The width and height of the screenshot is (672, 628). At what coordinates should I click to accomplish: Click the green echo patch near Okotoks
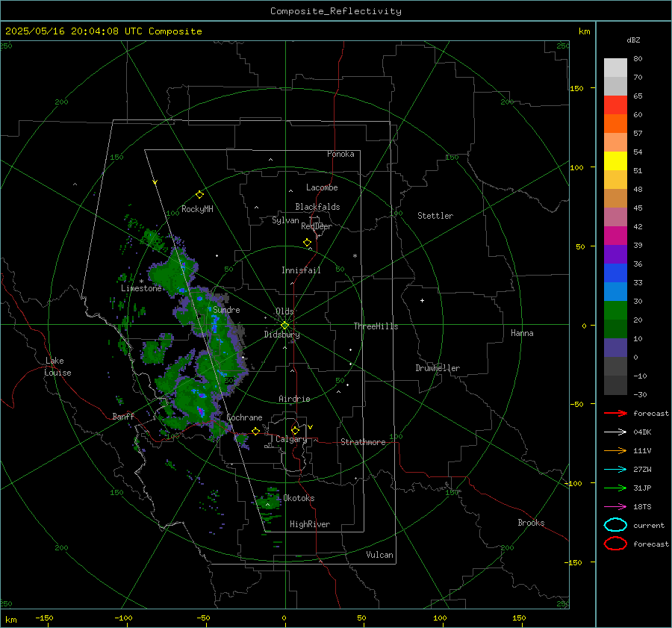269,501
